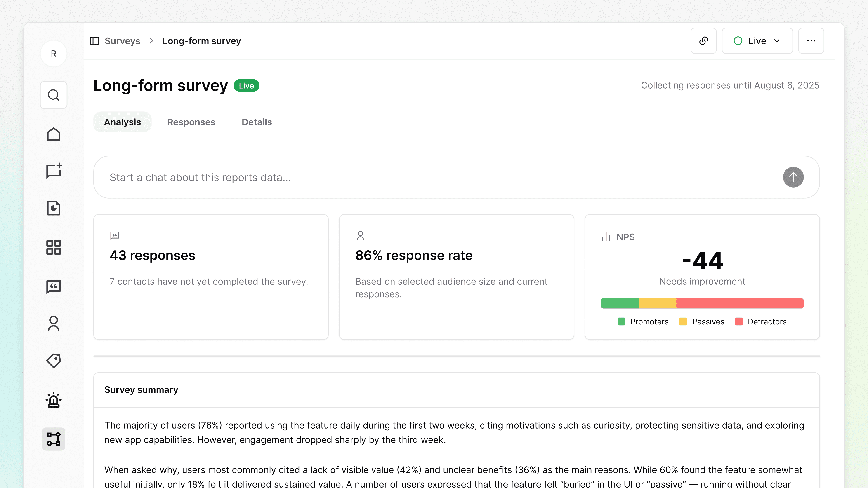Switch to the Responses tab
The height and width of the screenshot is (488, 868).
191,122
